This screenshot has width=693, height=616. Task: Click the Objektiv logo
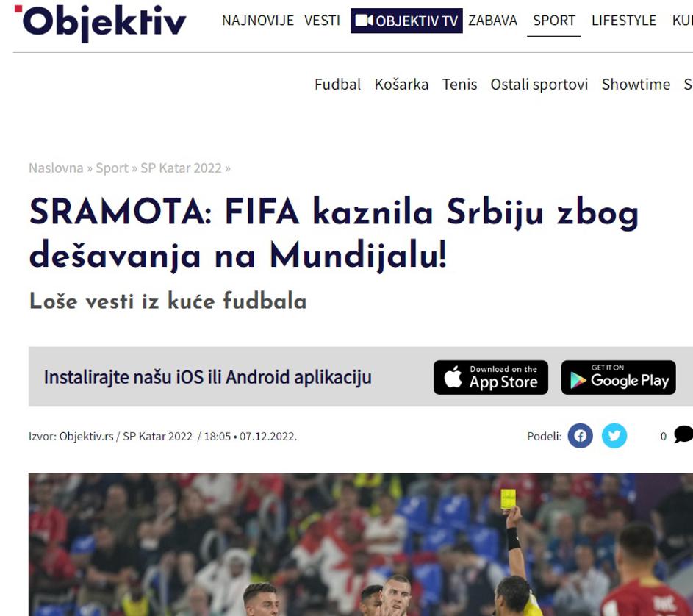(101, 23)
